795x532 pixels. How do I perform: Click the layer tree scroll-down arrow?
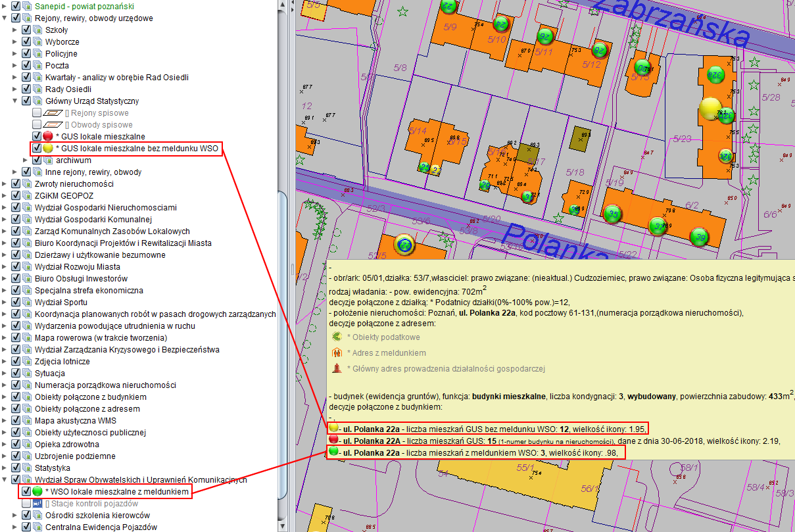[283, 526]
